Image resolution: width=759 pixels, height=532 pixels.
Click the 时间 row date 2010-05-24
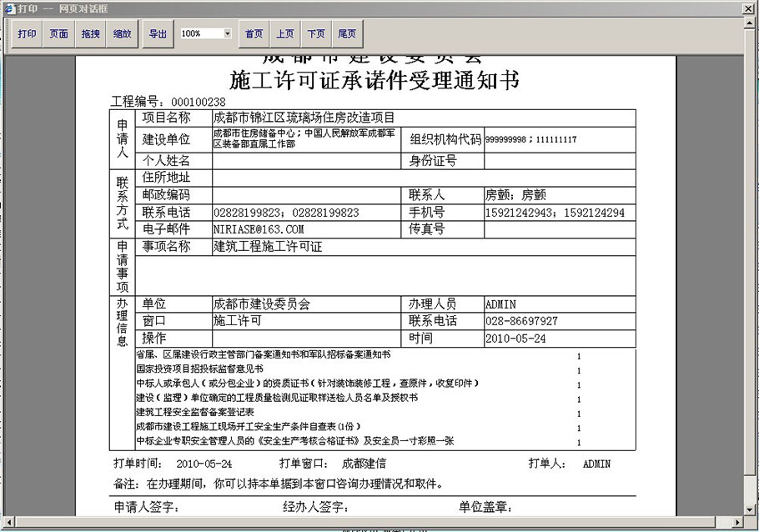tap(515, 339)
